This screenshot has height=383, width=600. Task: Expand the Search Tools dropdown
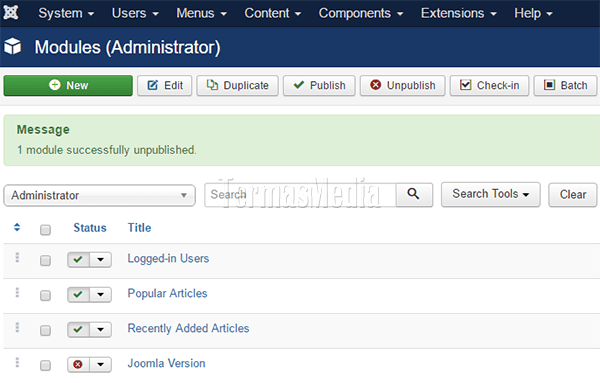pyautogui.click(x=491, y=194)
